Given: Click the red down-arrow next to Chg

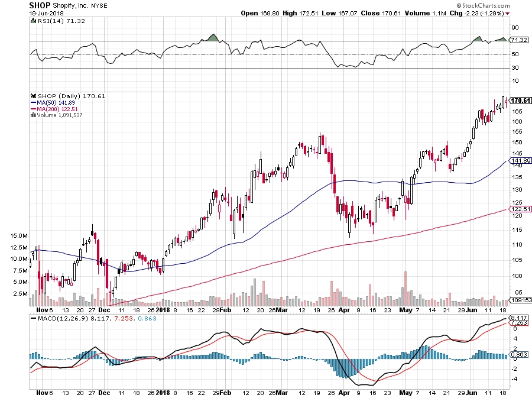Looking at the screenshot, I should (508, 14).
